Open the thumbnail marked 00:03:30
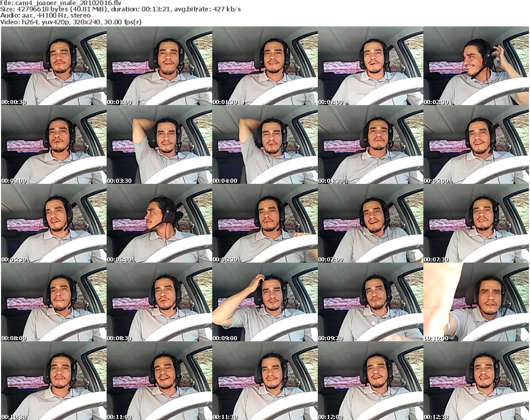This screenshot has height=420, width=530. coord(159,144)
